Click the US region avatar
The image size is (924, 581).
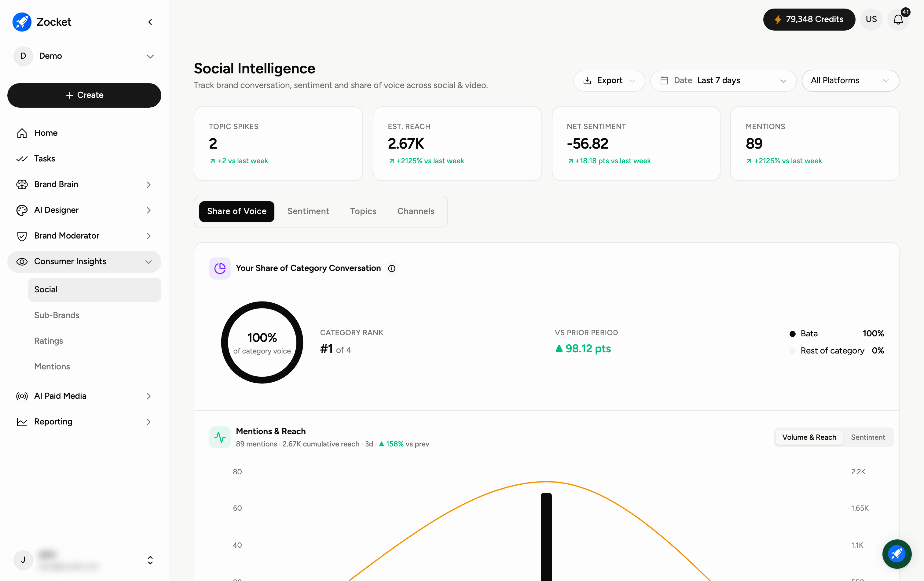871,19
